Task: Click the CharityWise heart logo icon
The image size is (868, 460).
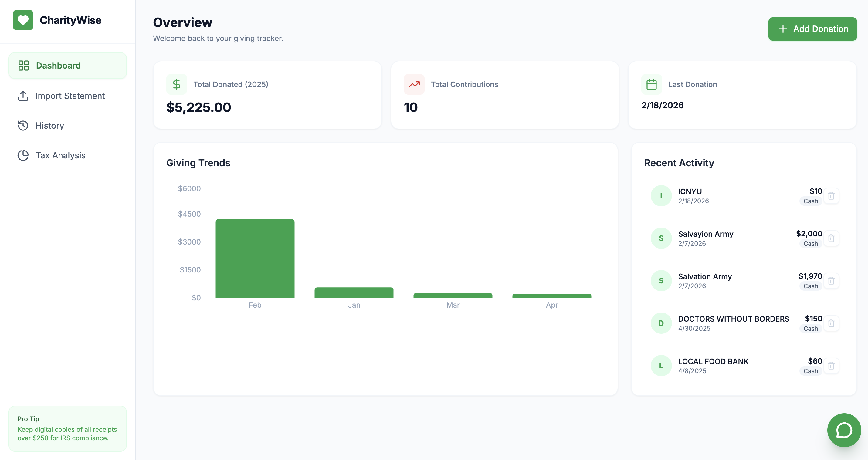Action: [23, 20]
